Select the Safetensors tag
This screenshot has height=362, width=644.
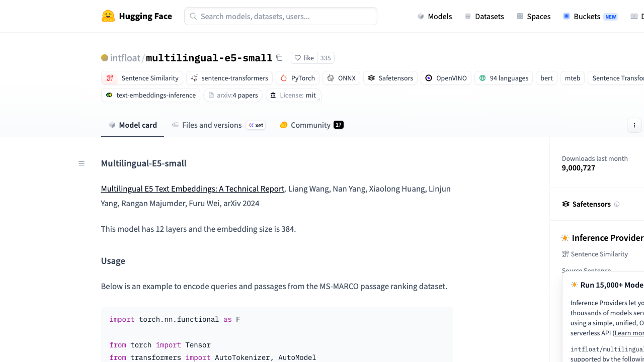(x=390, y=78)
